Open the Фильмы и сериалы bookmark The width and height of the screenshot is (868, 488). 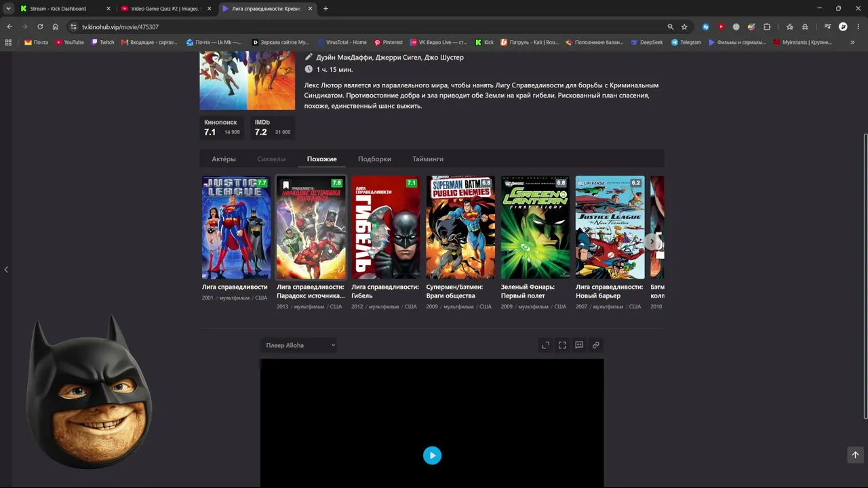(738, 42)
